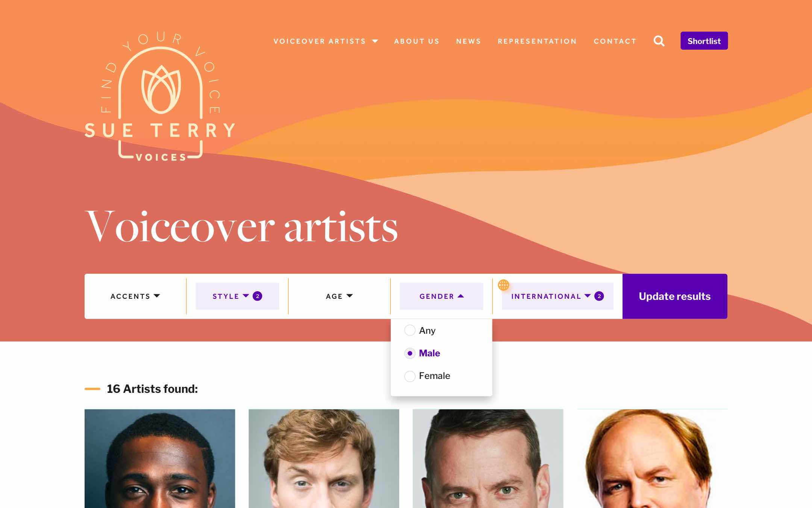Click the International filter count badge

tap(599, 296)
